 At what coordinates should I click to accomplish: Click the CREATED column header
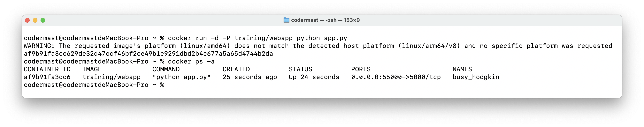click(236, 69)
